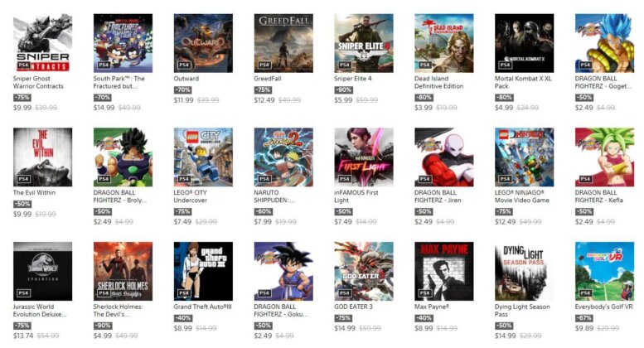Viewport: 644px width, 348px height.
Task: Click the GOD EATER 3 title text
Action: click(x=353, y=307)
